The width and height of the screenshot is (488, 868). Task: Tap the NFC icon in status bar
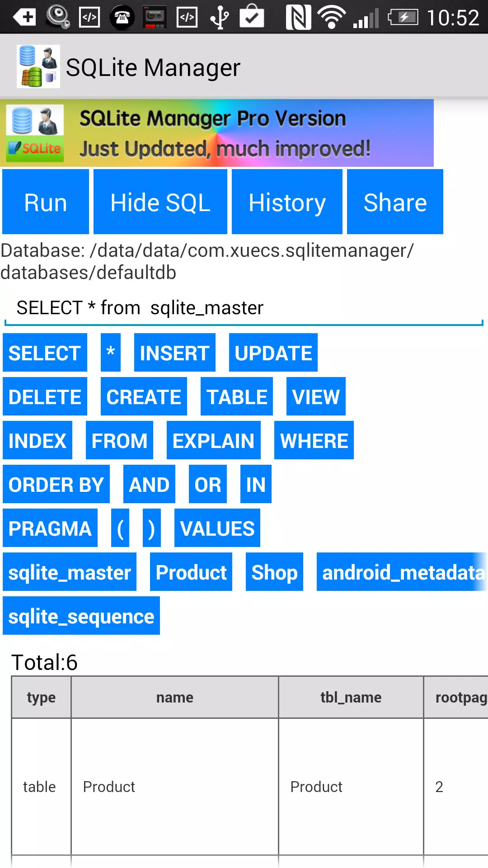coord(298,17)
